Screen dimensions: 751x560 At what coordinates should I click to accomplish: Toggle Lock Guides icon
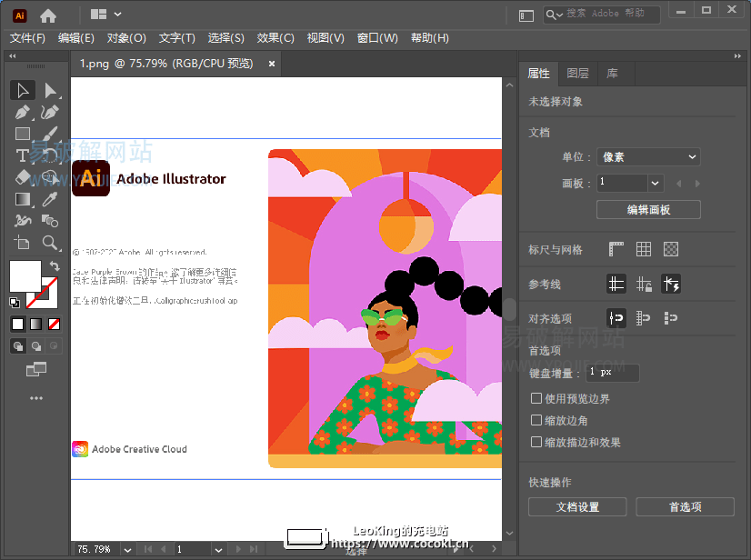[643, 284]
